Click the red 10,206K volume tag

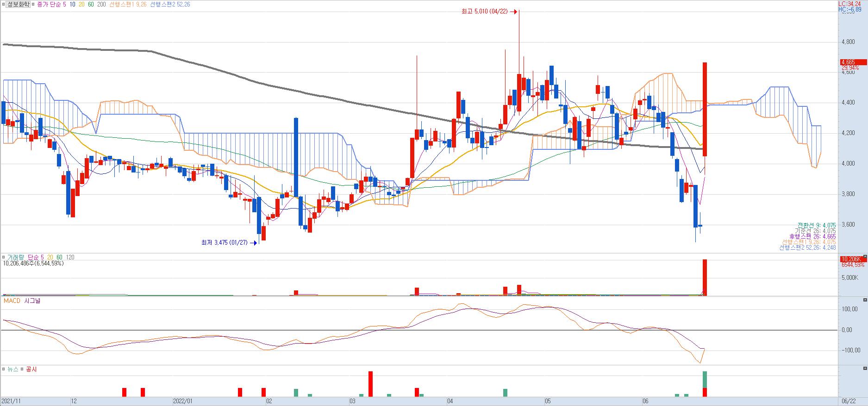click(853, 259)
